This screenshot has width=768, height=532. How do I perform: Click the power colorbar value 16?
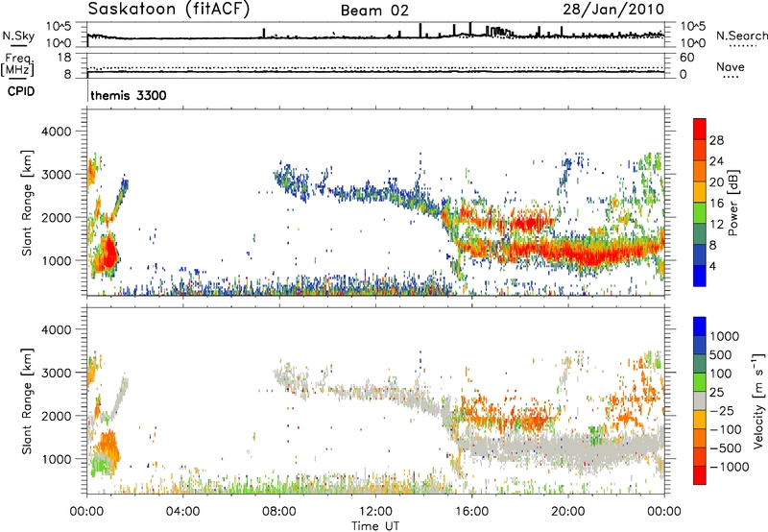click(x=716, y=204)
